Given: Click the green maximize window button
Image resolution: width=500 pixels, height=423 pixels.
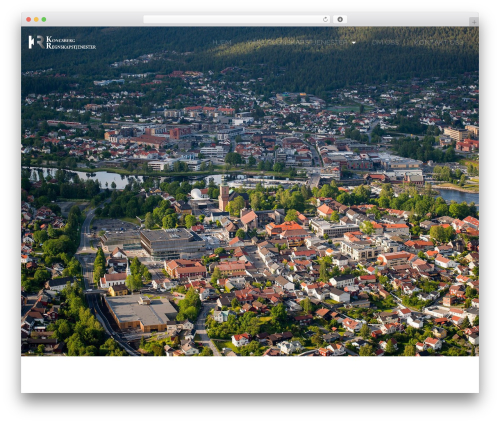Looking at the screenshot, I should point(44,19).
